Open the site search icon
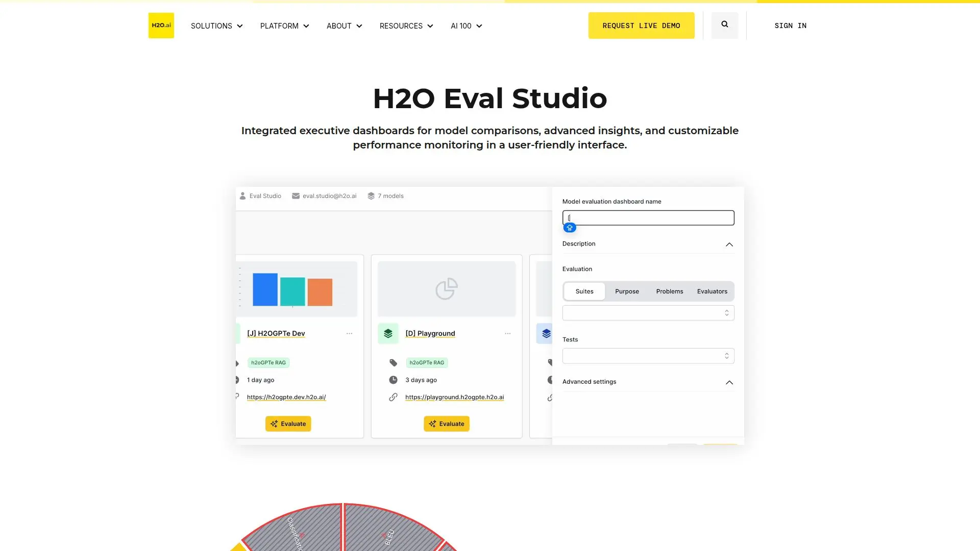 (x=724, y=24)
